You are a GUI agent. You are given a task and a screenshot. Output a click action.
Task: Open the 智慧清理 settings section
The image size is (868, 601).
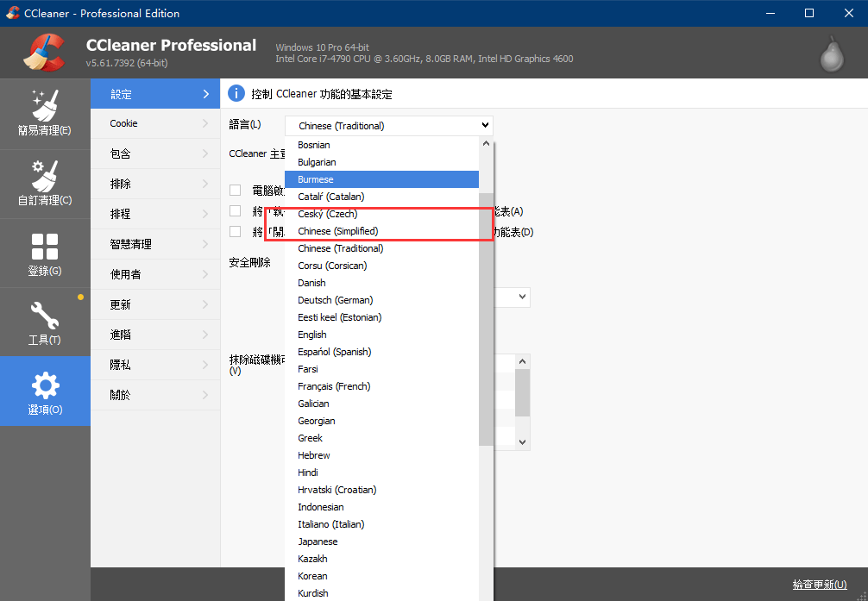point(155,244)
